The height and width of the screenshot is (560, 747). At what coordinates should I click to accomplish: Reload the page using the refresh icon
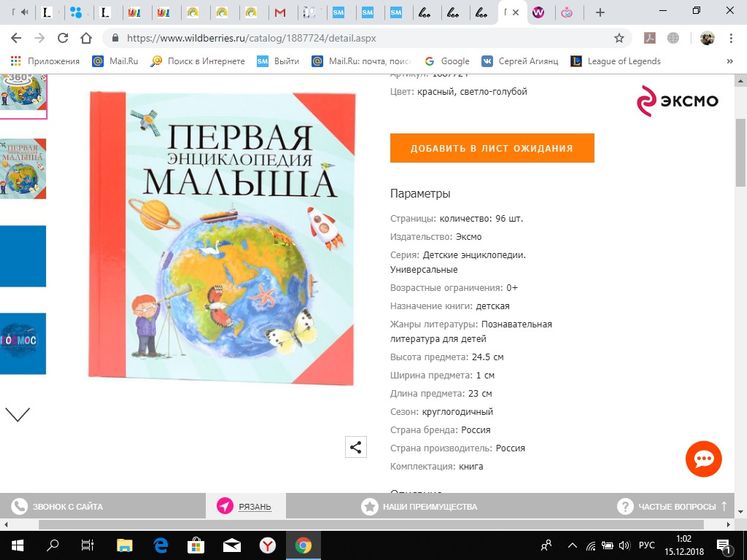coord(62,38)
